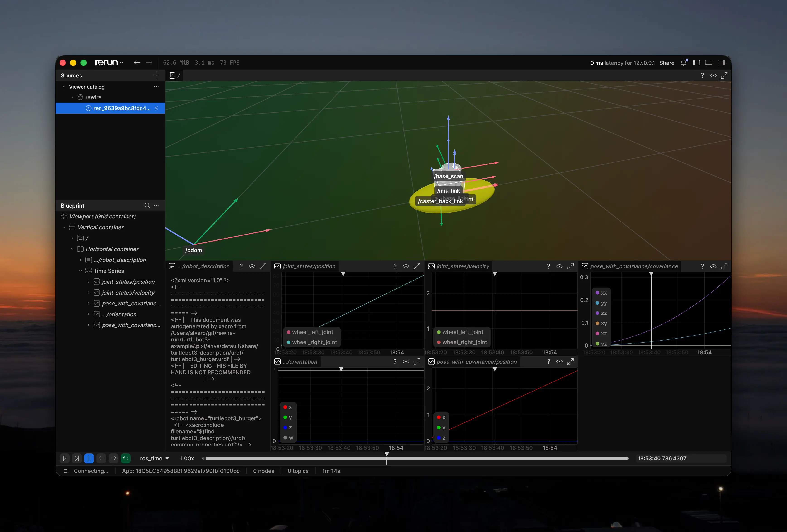Show help for pose_with_covariance/covariance view
787x532 pixels.
(702, 266)
